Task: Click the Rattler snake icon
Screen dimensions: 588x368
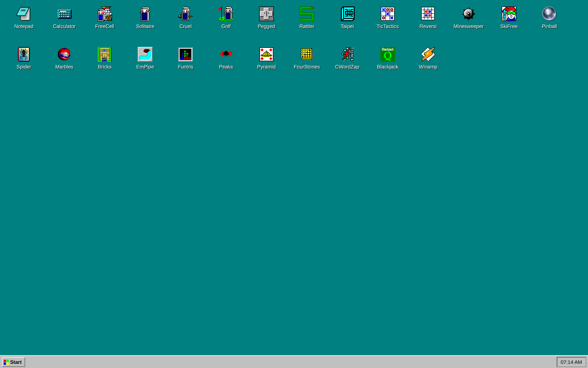Action: pos(307,14)
